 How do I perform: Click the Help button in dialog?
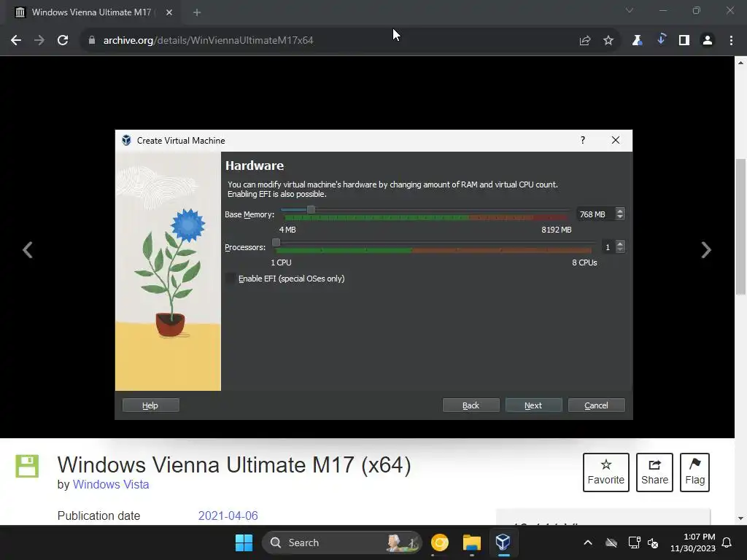click(x=150, y=405)
